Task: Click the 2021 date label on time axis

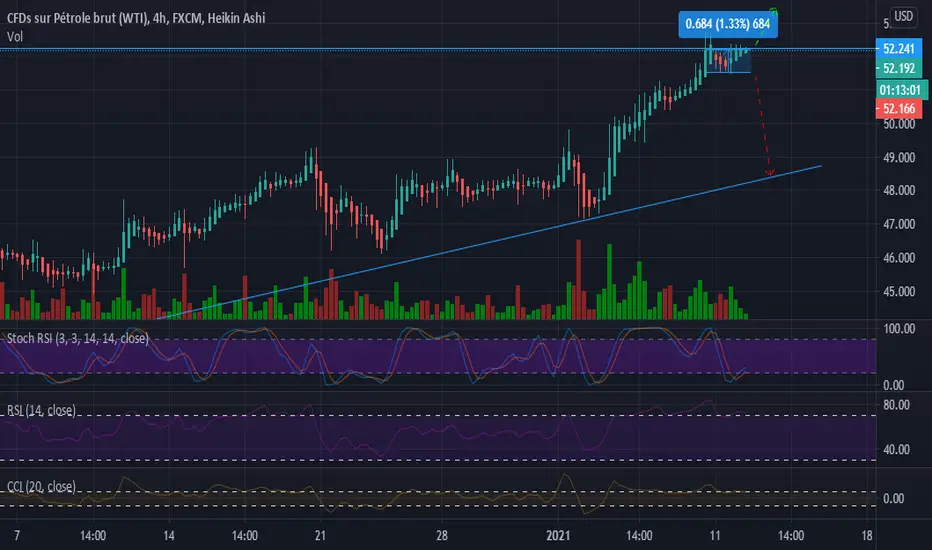Action: (x=558, y=536)
